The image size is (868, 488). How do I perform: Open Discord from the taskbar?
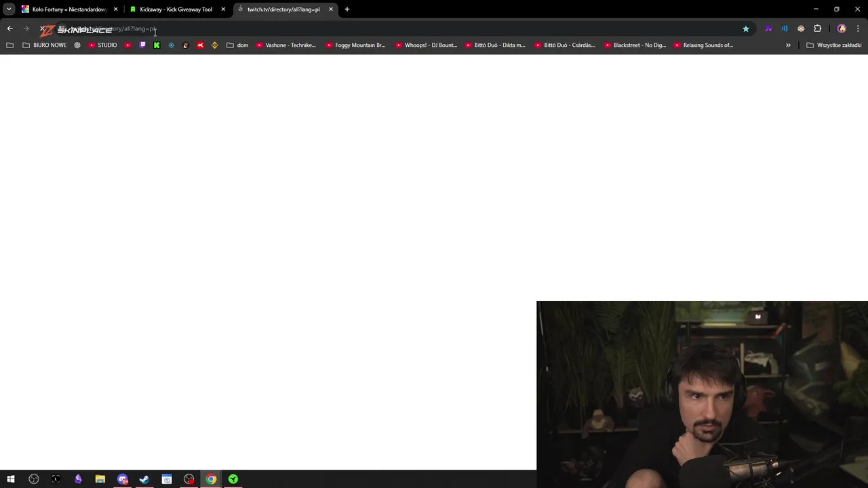coord(123,479)
